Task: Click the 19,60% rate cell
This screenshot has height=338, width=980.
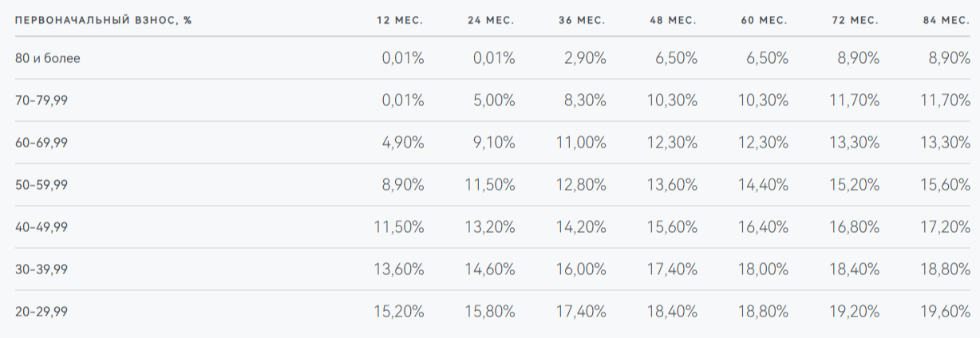Action: [945, 312]
